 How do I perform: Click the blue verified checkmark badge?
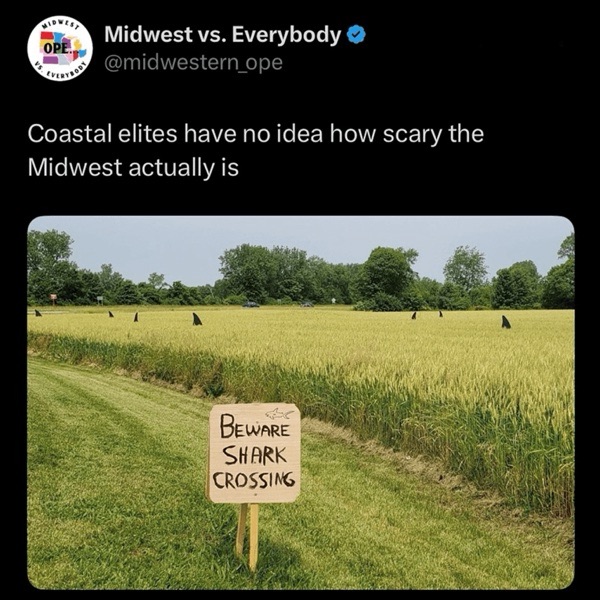point(356,35)
